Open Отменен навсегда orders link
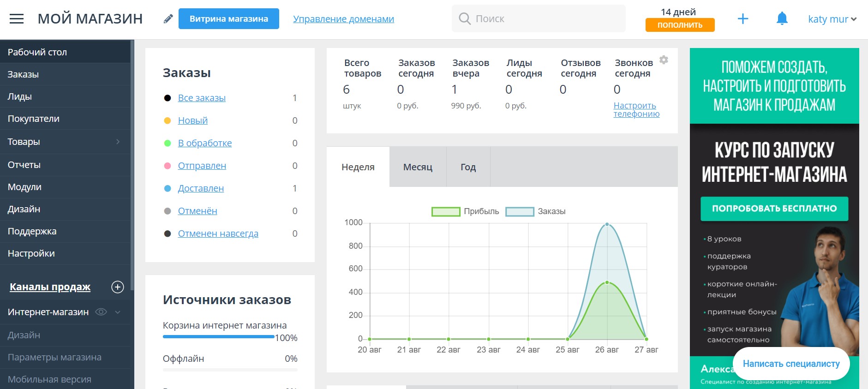This screenshot has height=389, width=868. 218,233
